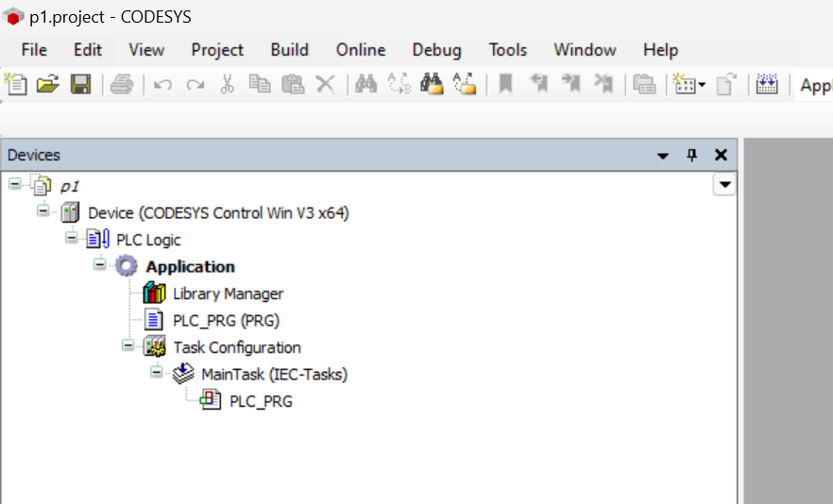Collapse the Device tree node
833x504 pixels.
[43, 210]
